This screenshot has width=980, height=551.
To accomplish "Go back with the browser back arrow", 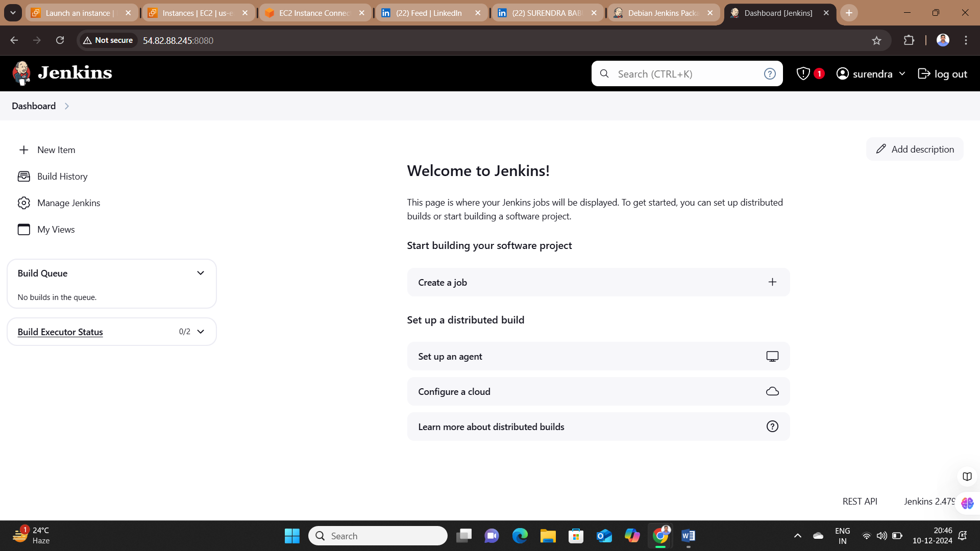I will [14, 40].
